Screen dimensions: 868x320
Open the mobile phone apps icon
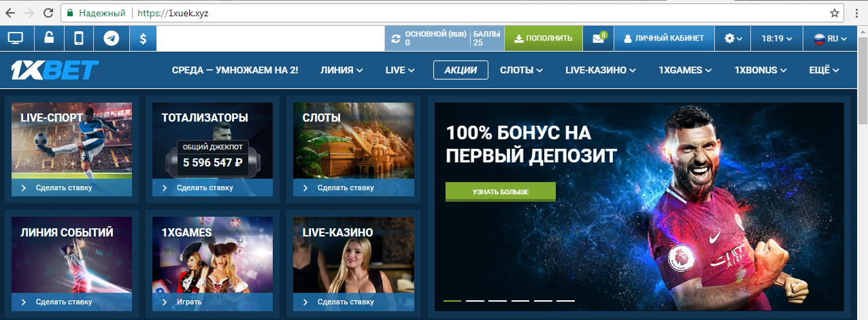click(78, 39)
